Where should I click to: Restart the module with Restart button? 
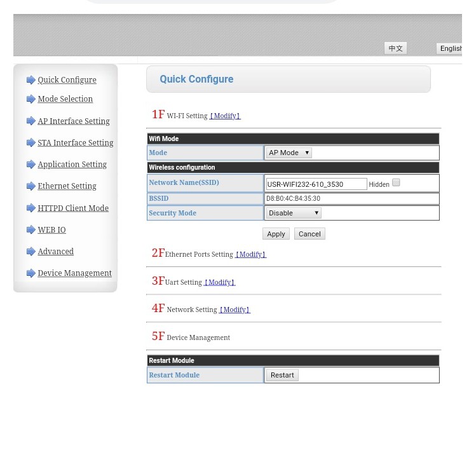click(x=282, y=375)
